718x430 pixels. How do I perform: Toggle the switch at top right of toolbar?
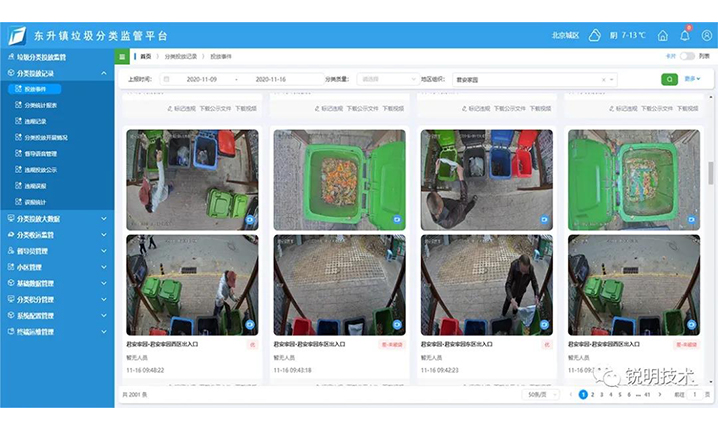click(x=687, y=57)
